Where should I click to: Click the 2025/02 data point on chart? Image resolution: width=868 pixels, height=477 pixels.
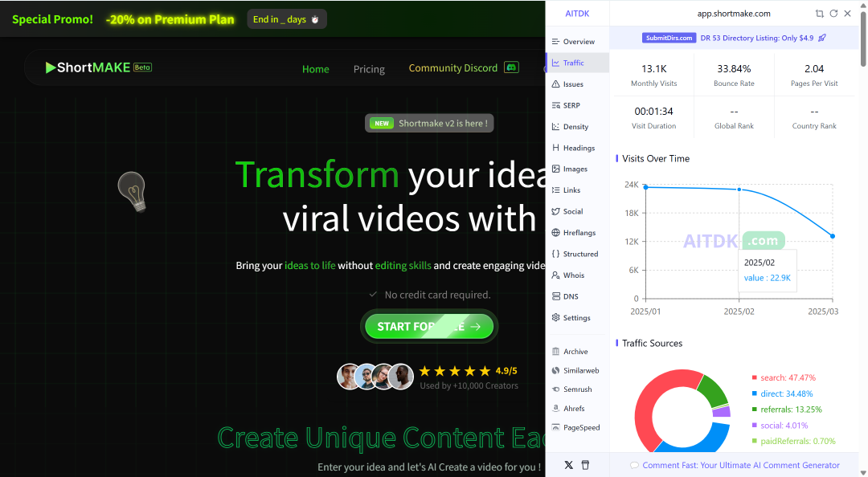point(739,190)
